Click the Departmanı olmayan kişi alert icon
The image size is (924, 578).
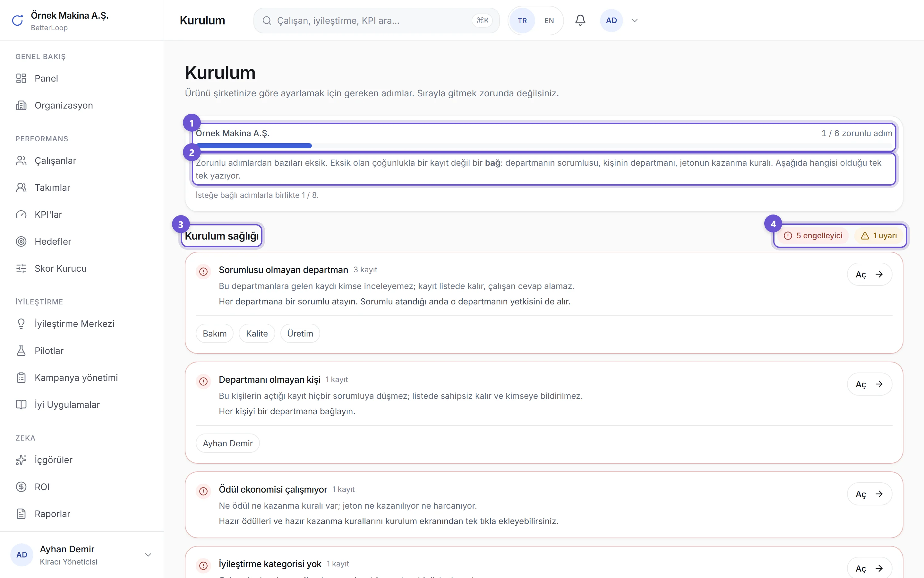tap(203, 381)
